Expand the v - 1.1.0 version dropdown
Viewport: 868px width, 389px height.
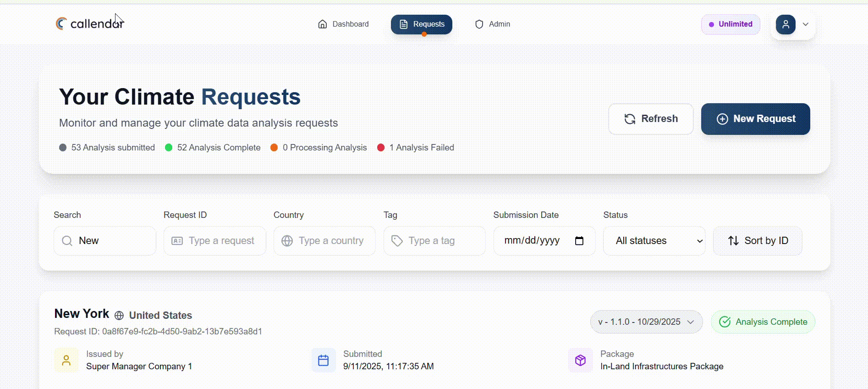coord(646,322)
